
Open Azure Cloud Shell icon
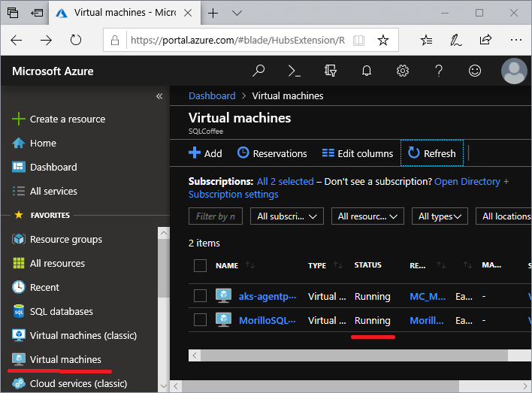pos(295,71)
